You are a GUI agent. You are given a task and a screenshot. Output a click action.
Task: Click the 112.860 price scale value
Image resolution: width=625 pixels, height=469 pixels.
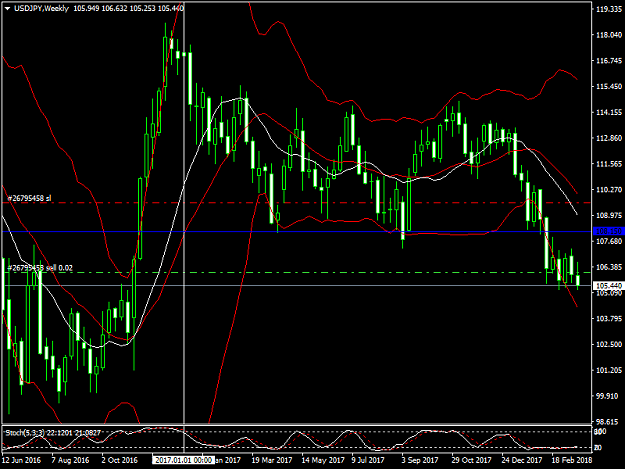coord(609,138)
